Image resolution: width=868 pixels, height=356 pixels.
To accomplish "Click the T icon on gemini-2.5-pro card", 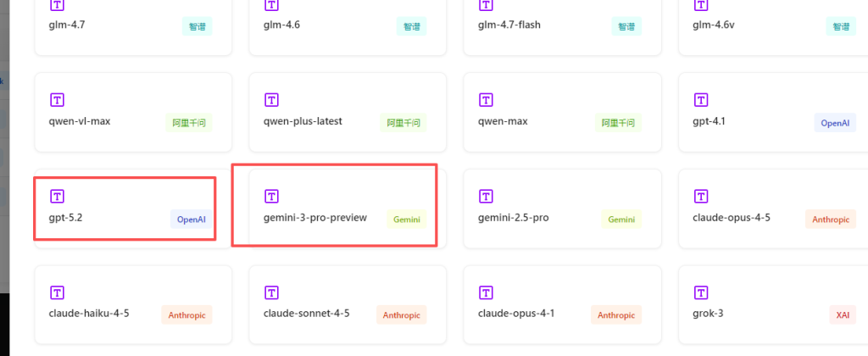I will tap(487, 197).
